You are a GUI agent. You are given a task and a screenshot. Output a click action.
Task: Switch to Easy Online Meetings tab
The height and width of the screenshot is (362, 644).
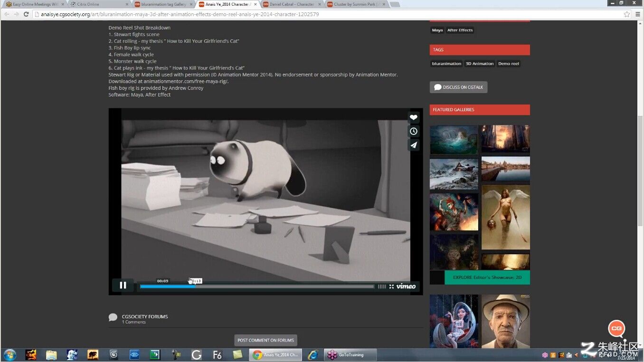(x=34, y=4)
